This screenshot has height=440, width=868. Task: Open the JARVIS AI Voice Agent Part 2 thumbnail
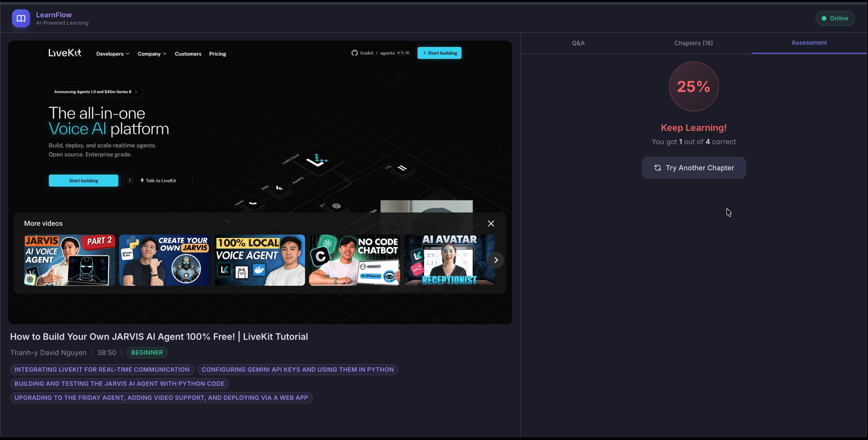(x=69, y=260)
